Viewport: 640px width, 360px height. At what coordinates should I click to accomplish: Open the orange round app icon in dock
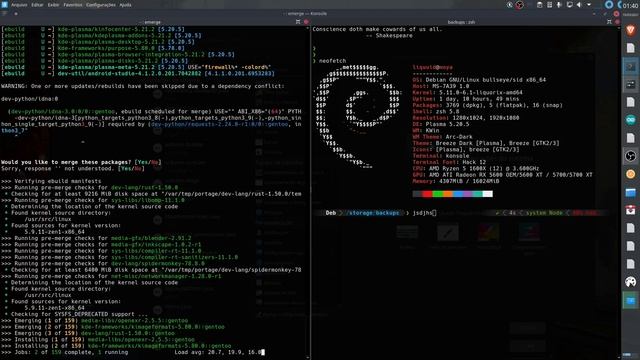point(631,174)
